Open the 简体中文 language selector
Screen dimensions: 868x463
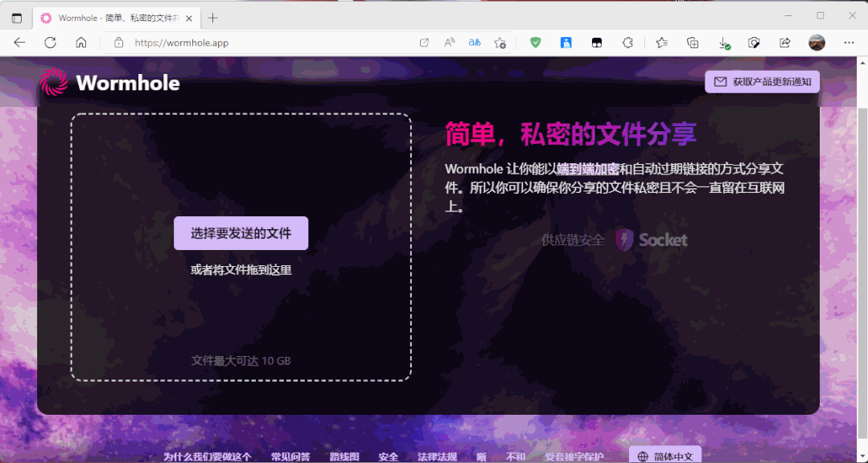pyautogui.click(x=665, y=455)
